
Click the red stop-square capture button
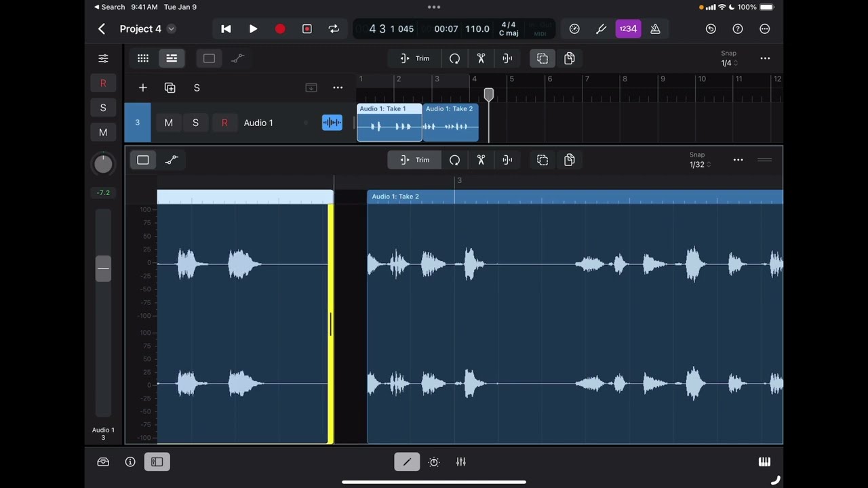point(307,28)
